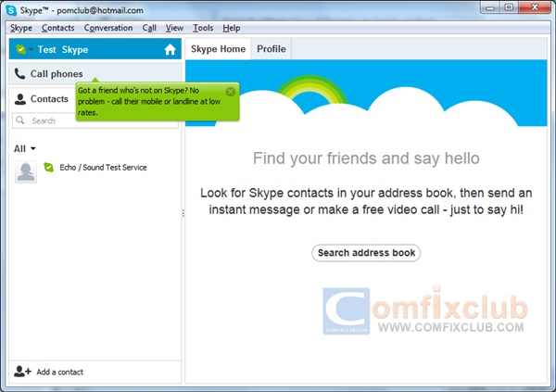Maximize the Skype window
Screen dimensions: 556x392
point(509,7)
